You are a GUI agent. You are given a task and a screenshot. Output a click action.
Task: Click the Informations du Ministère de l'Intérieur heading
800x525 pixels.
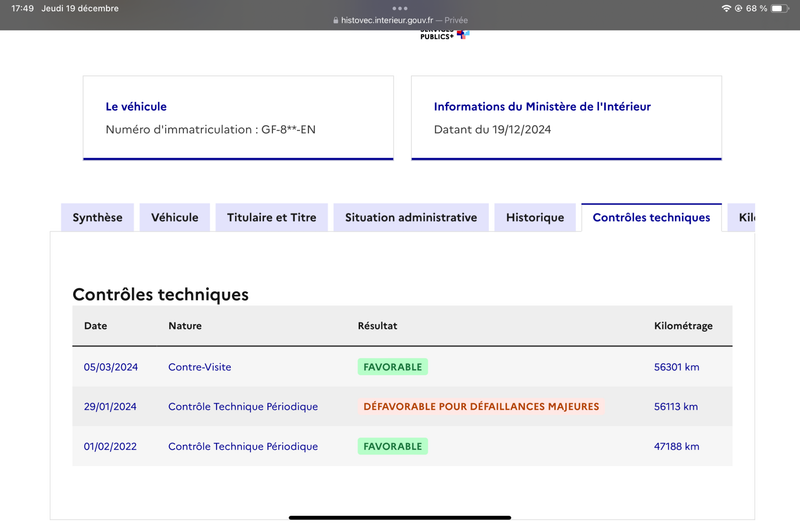[x=542, y=107]
